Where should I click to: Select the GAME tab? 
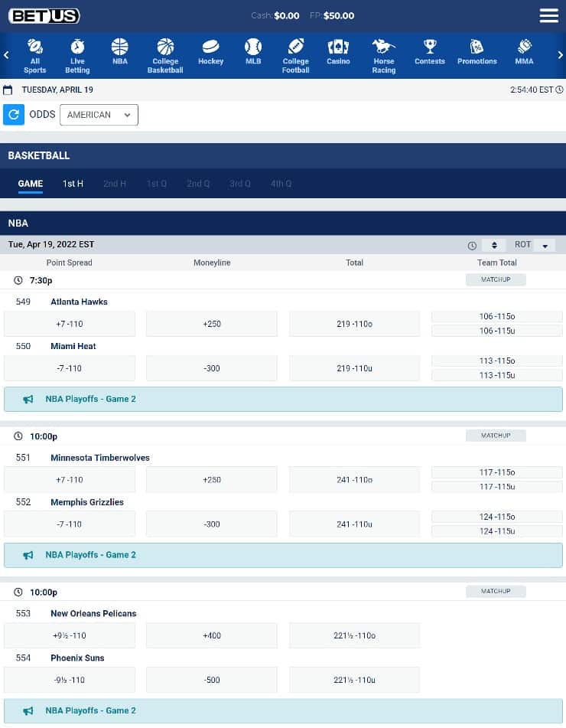pyautogui.click(x=30, y=184)
